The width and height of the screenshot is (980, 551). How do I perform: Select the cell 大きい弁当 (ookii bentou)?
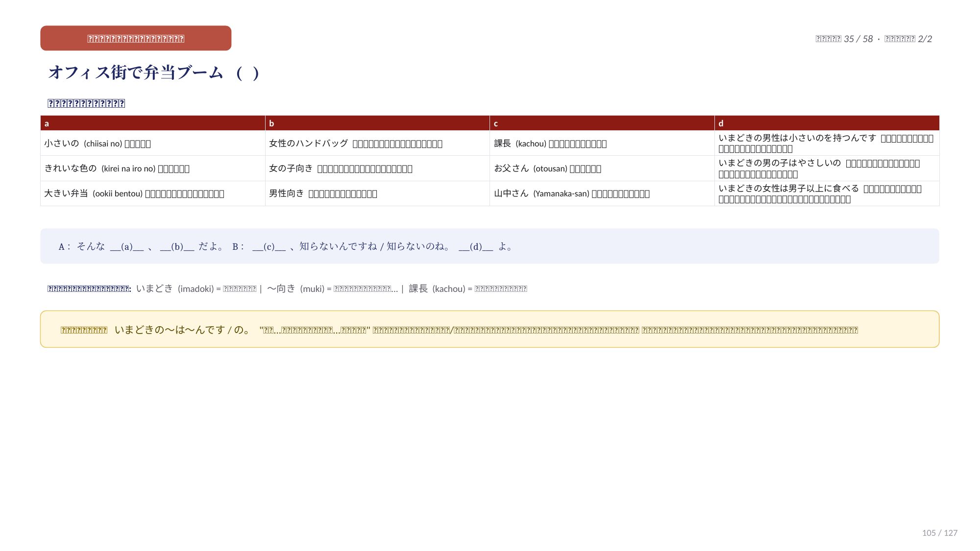[153, 193]
